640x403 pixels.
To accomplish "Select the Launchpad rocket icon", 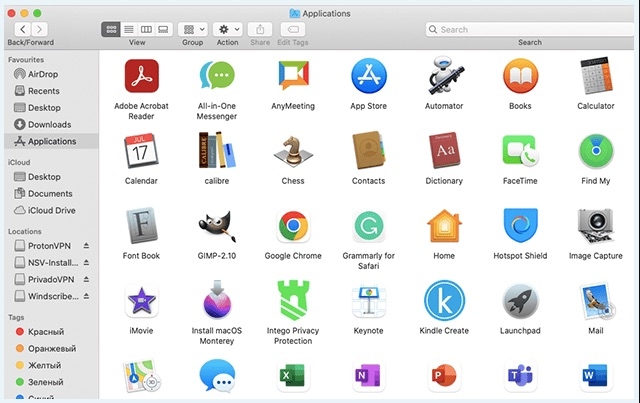I will click(520, 301).
